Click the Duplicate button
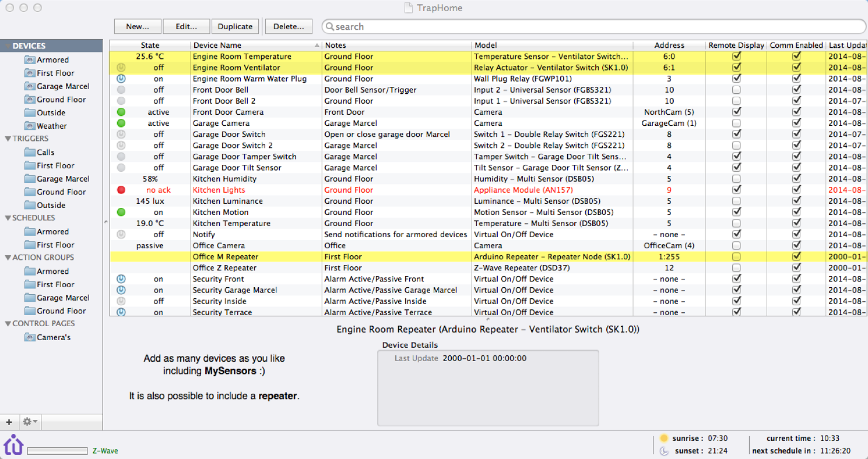Image resolution: width=868 pixels, height=459 pixels. tap(236, 26)
